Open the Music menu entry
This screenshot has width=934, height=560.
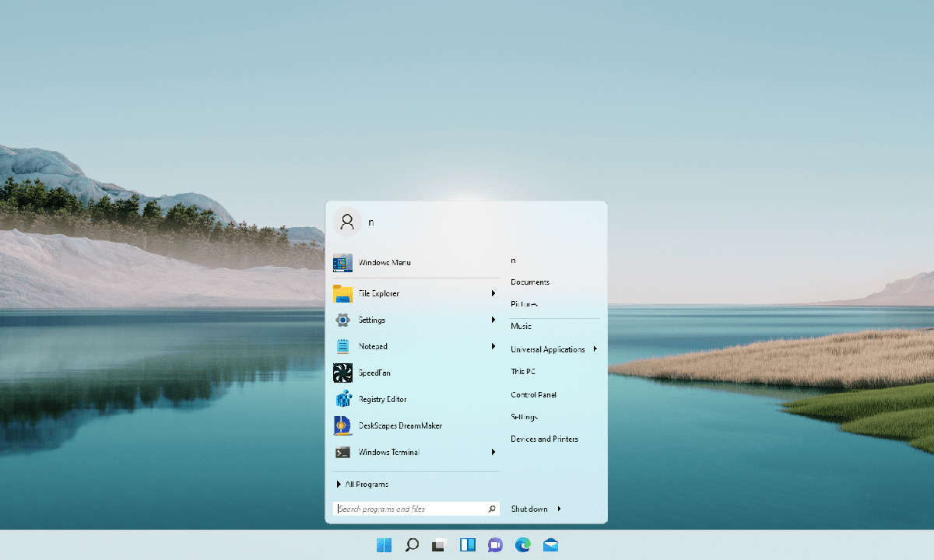[x=521, y=327]
